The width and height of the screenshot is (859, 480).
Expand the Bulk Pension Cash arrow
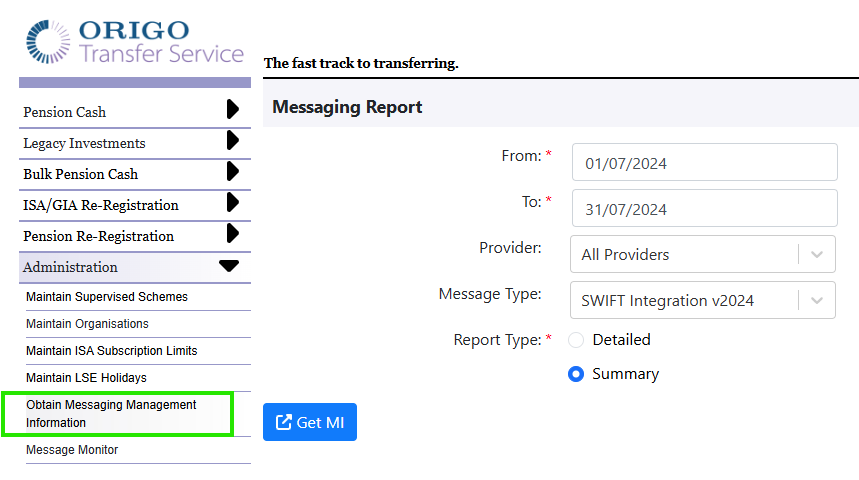tap(233, 172)
